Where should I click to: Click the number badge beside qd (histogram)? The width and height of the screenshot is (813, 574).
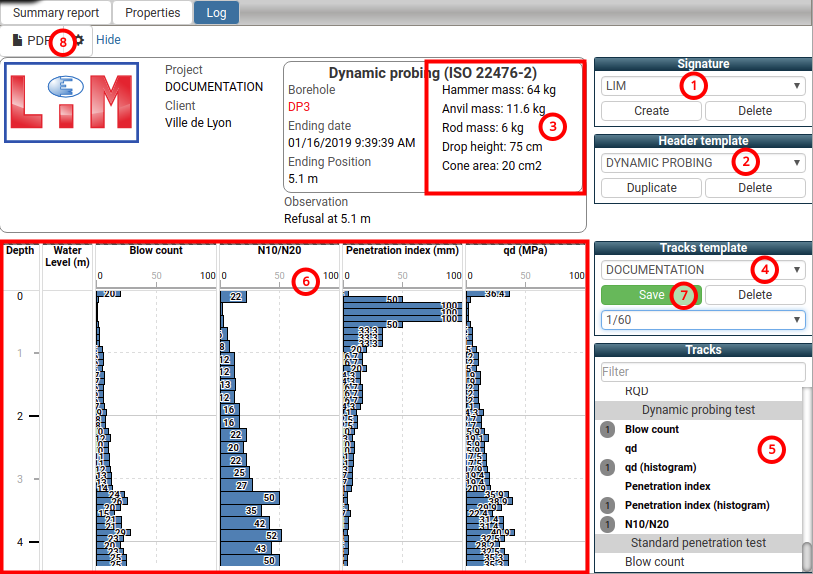click(x=606, y=467)
